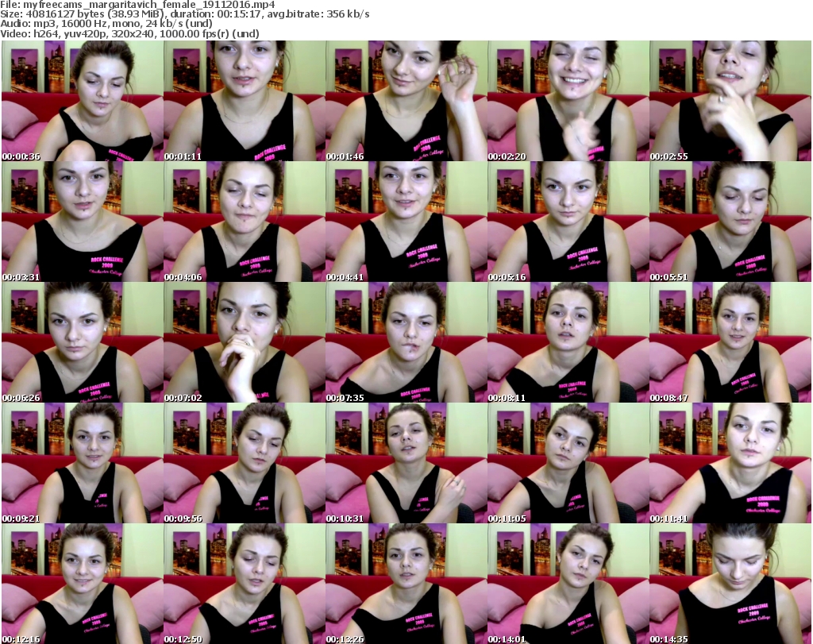Screen dimensions: 813x644
Task: Open the thumbnail marked 00:02:55
Action: [x=730, y=101]
